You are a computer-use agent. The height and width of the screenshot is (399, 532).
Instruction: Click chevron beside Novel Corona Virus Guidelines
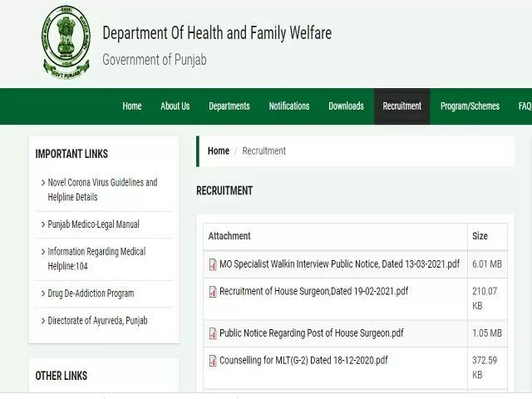tap(43, 183)
